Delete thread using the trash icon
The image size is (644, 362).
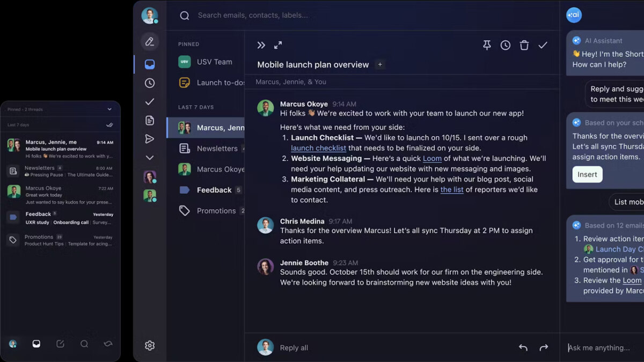[x=524, y=46]
